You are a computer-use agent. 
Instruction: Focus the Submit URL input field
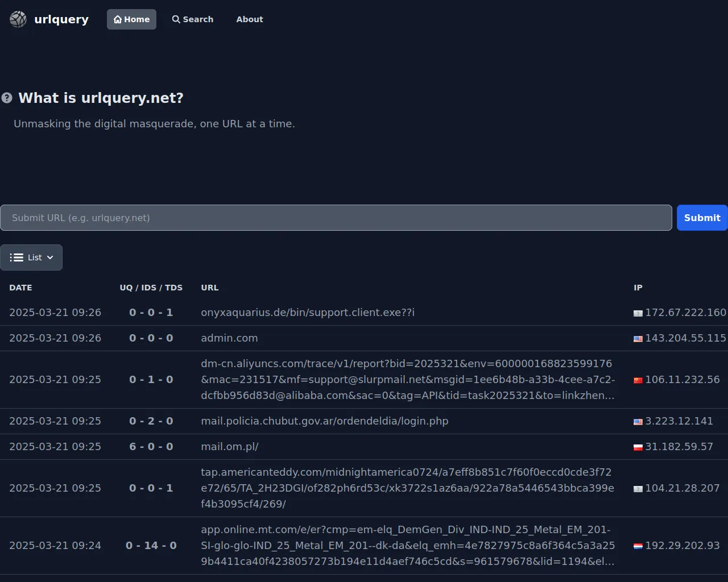pos(336,218)
